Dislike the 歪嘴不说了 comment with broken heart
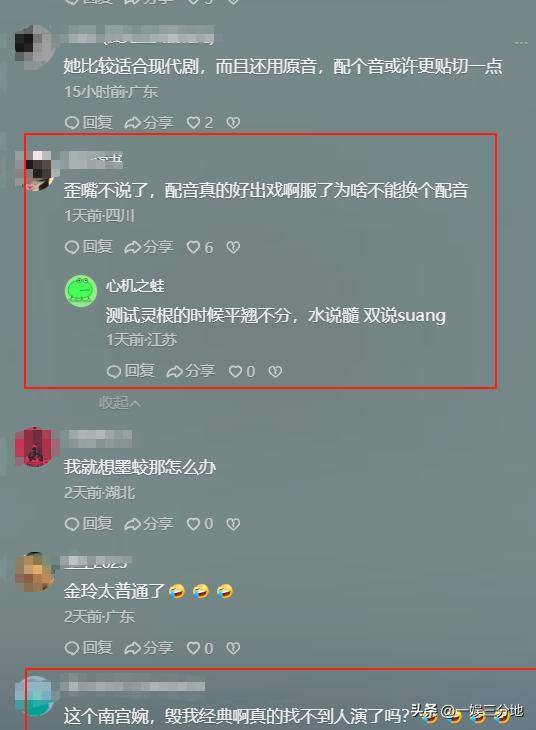Screen dimensions: 536x730 tap(233, 247)
